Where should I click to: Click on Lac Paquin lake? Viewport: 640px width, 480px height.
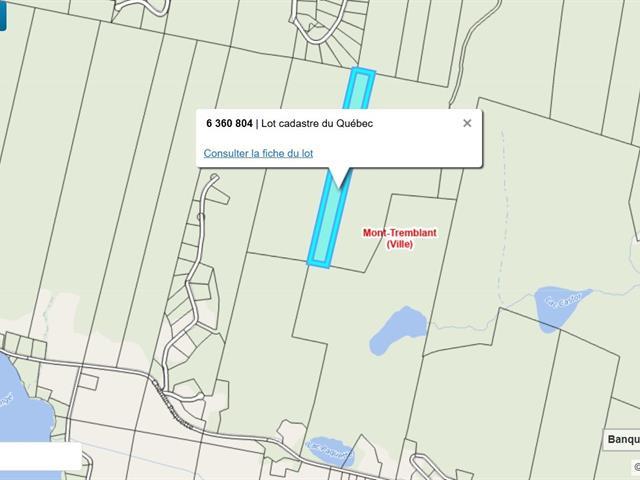click(x=329, y=451)
